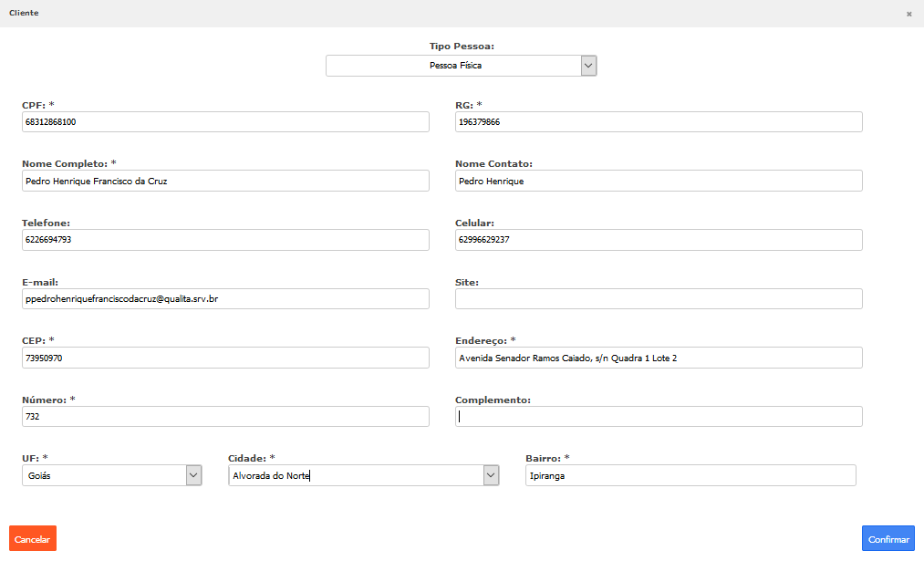The width and height of the screenshot is (924, 561).
Task: Click the RG input field
Action: 659,122
